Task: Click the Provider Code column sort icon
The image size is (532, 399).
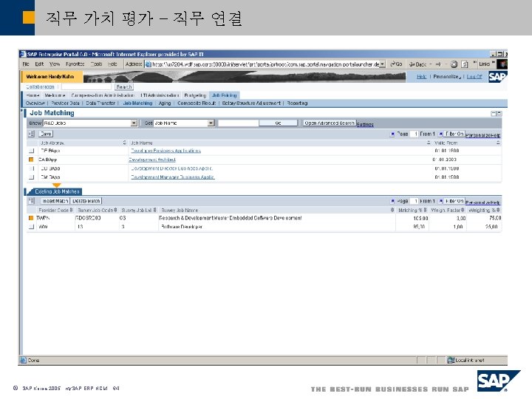Action: click(x=71, y=210)
